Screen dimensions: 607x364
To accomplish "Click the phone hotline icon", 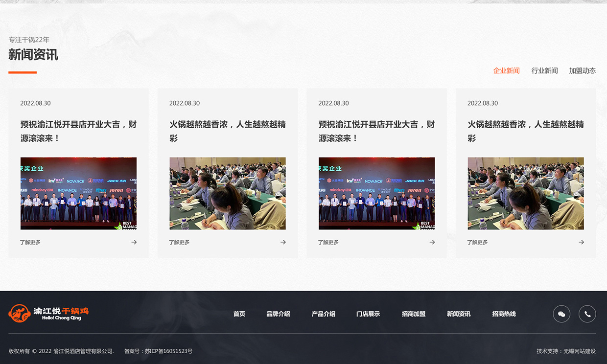I will click(x=587, y=314).
